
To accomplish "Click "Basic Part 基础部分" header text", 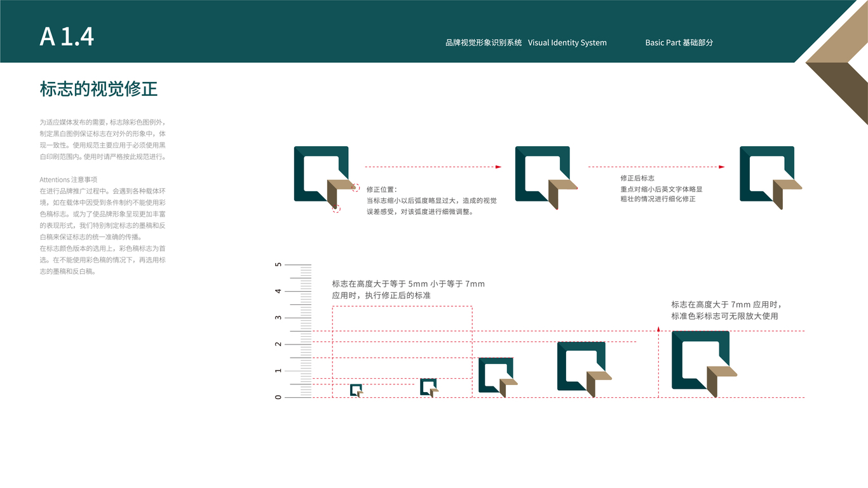I will coord(679,43).
